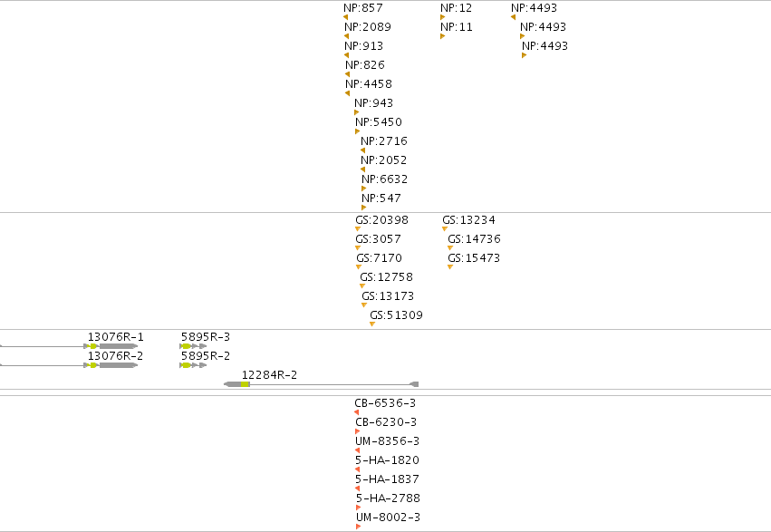The width and height of the screenshot is (771, 532).
Task: Click the triangle marker under NP:943
Action: point(356,112)
